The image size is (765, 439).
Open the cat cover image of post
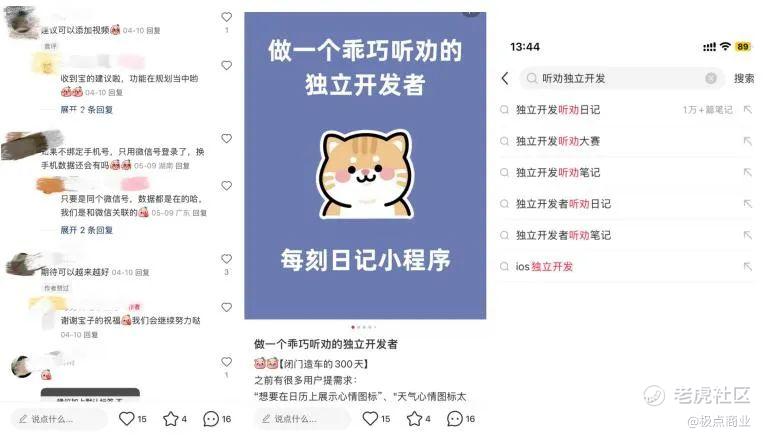pos(365,166)
